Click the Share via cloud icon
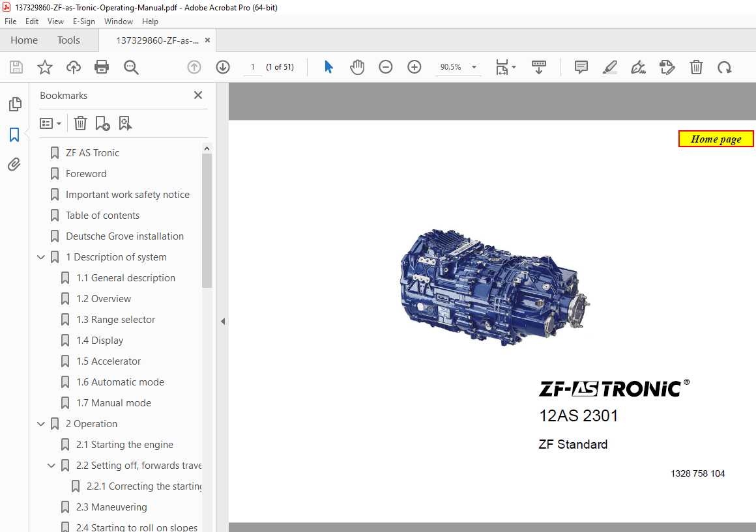Image resolution: width=756 pixels, height=532 pixels. point(73,67)
